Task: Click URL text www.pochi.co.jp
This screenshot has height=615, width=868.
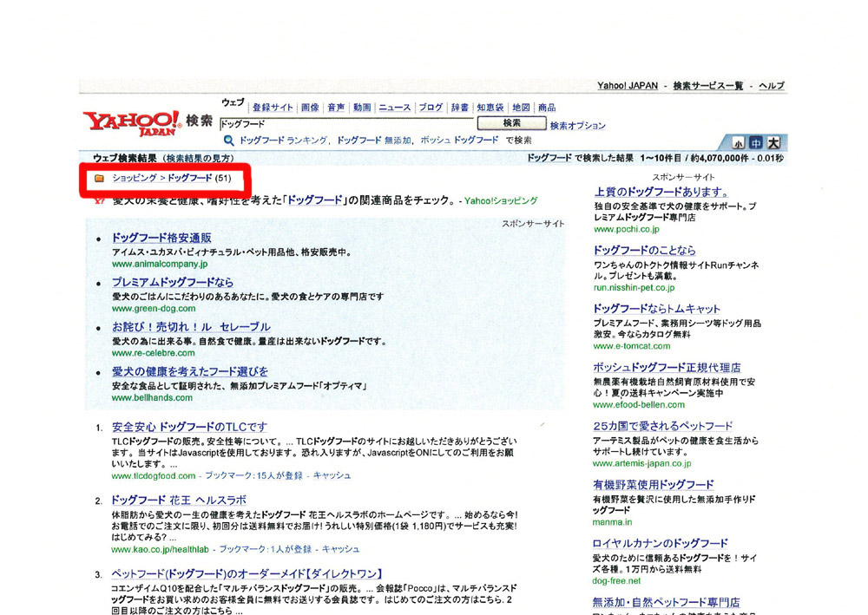Action: click(627, 229)
